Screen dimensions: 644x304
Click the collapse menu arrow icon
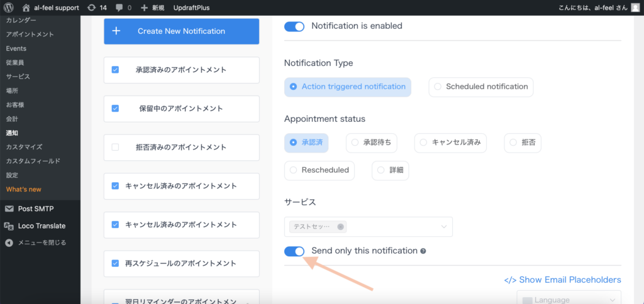pos(9,242)
